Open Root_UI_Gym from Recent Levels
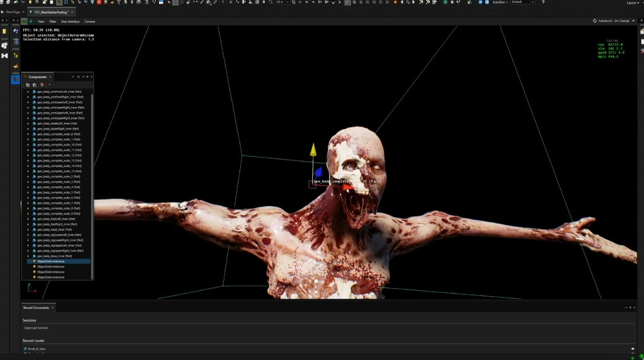The image size is (644, 360). click(x=36, y=349)
